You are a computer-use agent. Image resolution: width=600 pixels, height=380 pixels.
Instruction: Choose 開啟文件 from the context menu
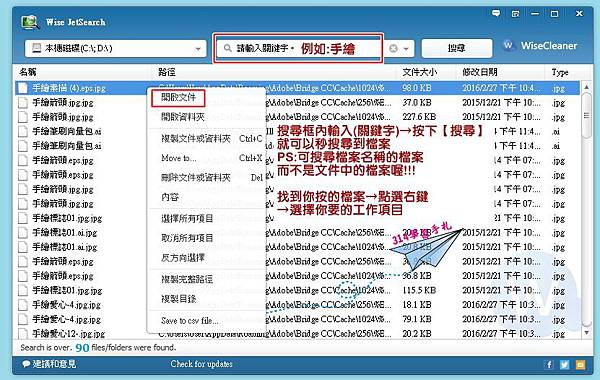pos(178,98)
